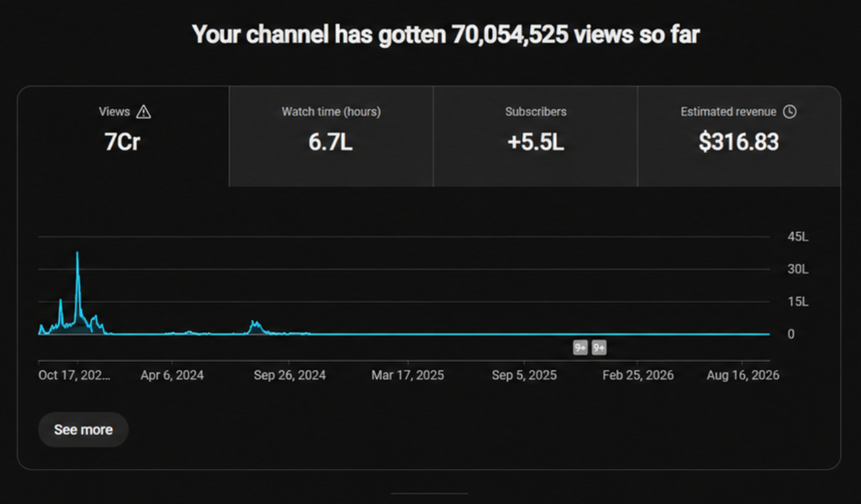
Task: Click the Feb 25, 2026 axis label
Action: click(638, 376)
